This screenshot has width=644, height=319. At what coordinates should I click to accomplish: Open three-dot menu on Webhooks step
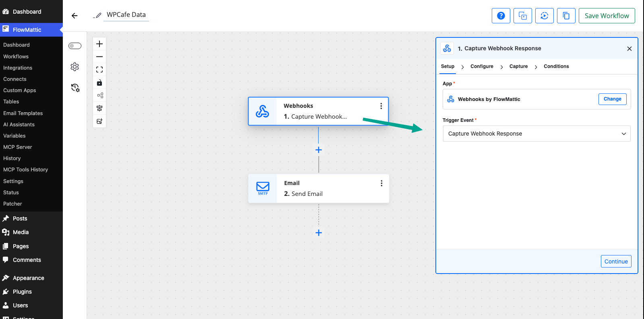coord(381,106)
